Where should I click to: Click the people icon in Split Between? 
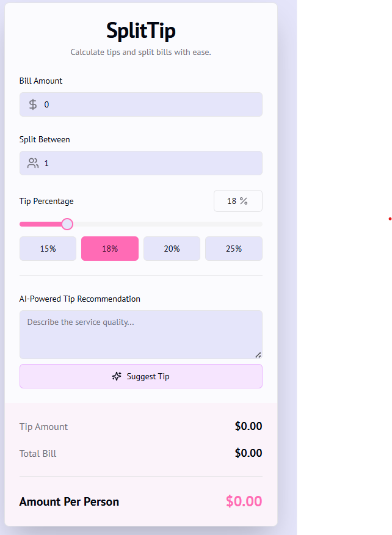click(x=33, y=163)
